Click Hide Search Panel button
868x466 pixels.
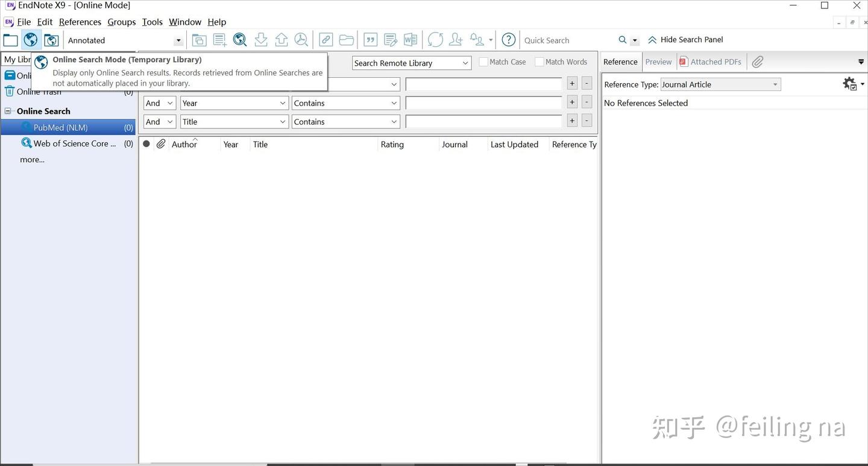(685, 40)
